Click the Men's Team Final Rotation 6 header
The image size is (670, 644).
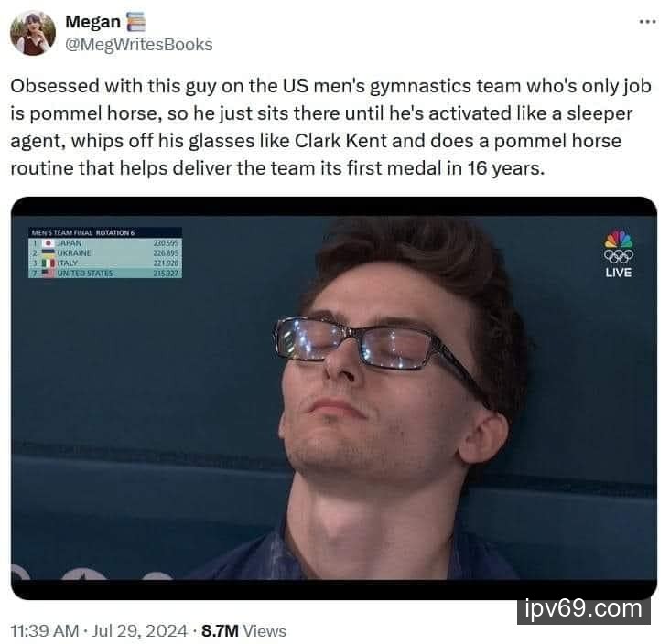tap(83, 232)
